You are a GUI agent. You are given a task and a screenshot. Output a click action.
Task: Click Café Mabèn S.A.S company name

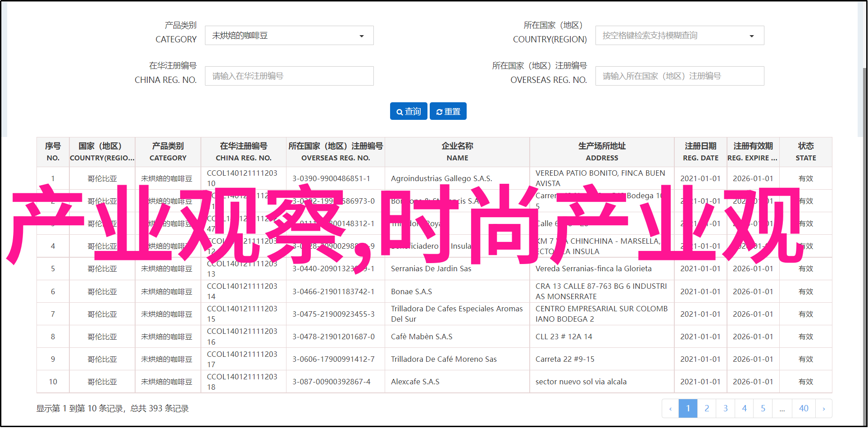coord(422,337)
